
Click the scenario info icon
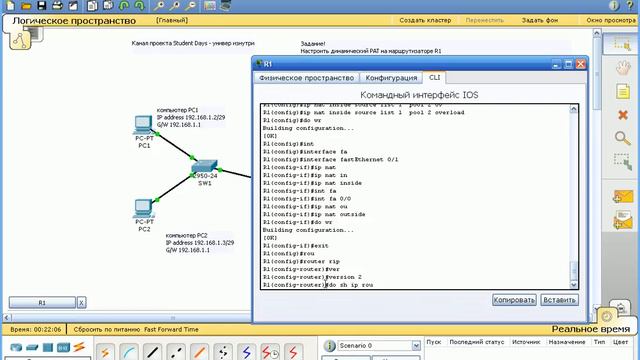[329, 346]
